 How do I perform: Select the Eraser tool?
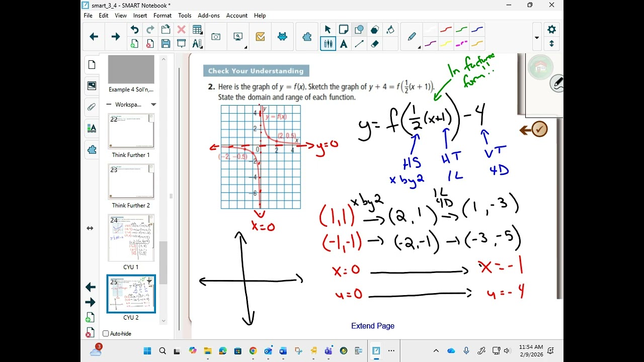375,44
